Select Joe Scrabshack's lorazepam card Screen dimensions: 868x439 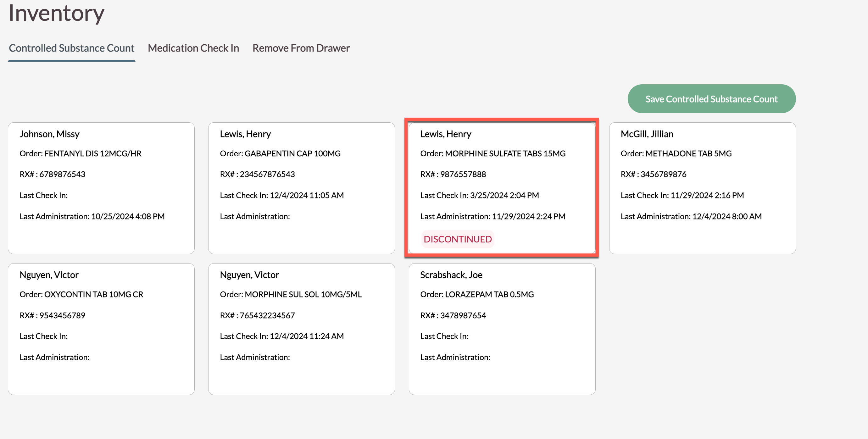point(501,329)
